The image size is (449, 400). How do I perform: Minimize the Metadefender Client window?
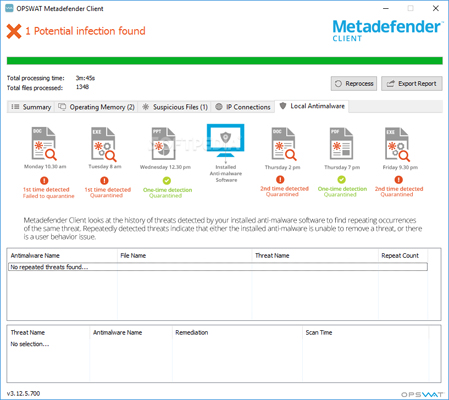[x=386, y=8]
